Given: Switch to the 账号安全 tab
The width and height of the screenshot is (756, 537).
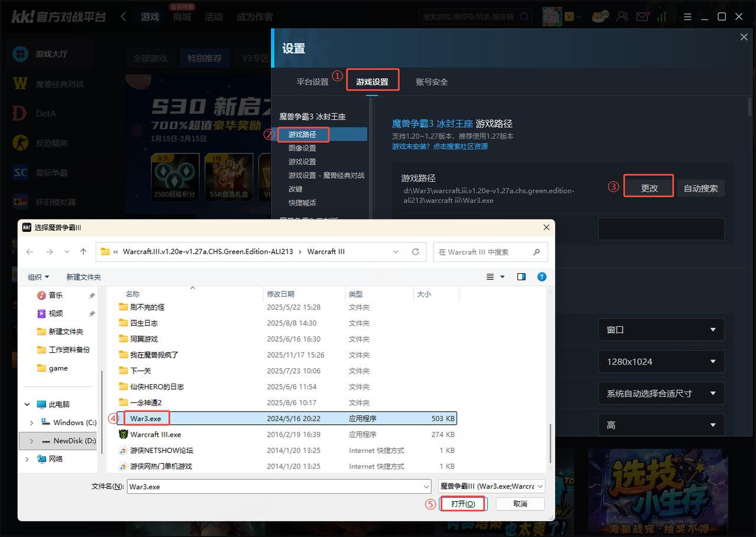Looking at the screenshot, I should tap(432, 82).
